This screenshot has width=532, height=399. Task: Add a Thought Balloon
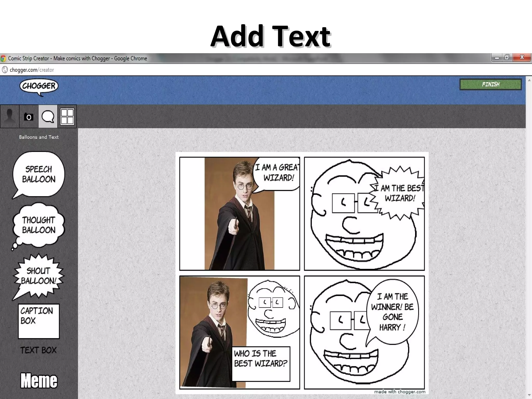click(38, 226)
